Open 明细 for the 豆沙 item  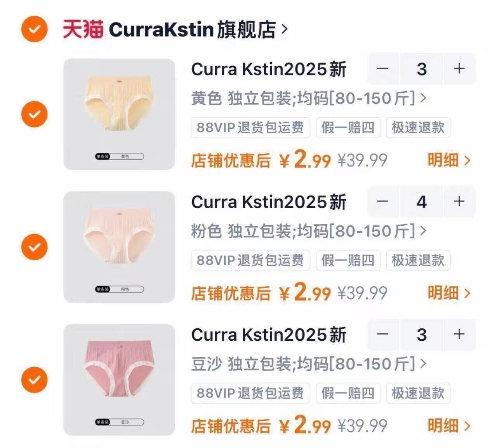point(449,426)
